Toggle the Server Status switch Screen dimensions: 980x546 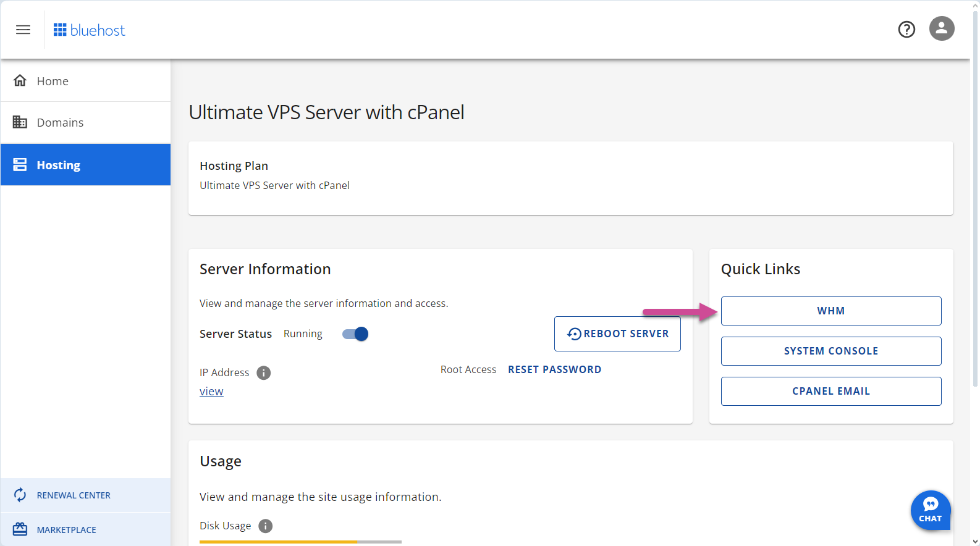tap(355, 334)
